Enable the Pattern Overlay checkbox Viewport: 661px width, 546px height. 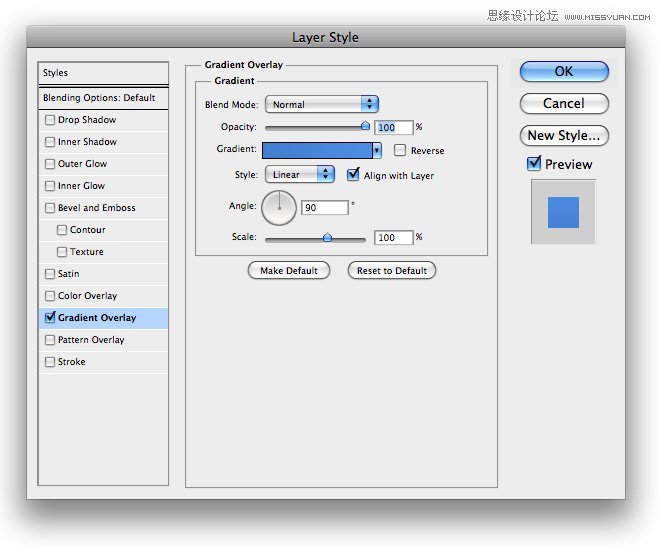click(50, 340)
